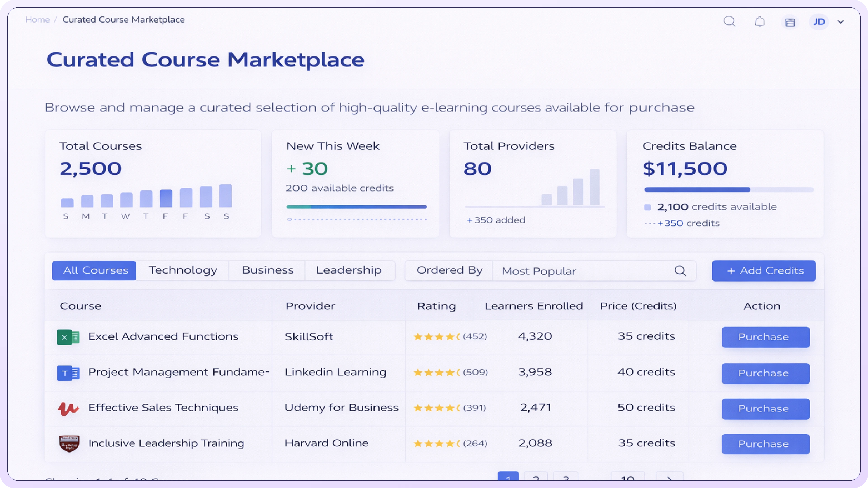The height and width of the screenshot is (488, 868).
Task: Click the Project Management Fundamentals course icon
Action: [68, 373]
